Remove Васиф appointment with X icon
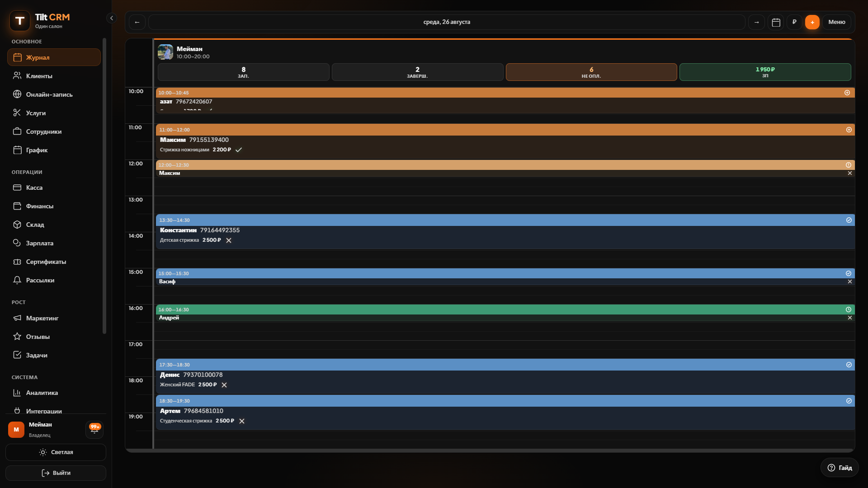Screen dimensions: 868x488 (x=849, y=282)
